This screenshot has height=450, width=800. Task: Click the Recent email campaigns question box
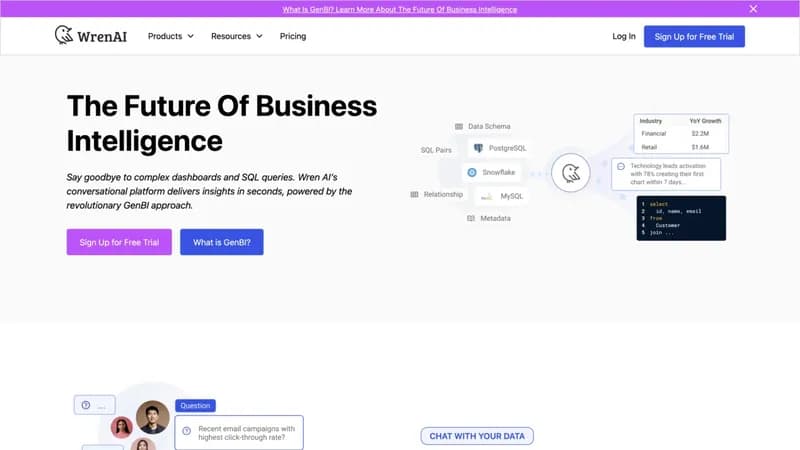239,433
